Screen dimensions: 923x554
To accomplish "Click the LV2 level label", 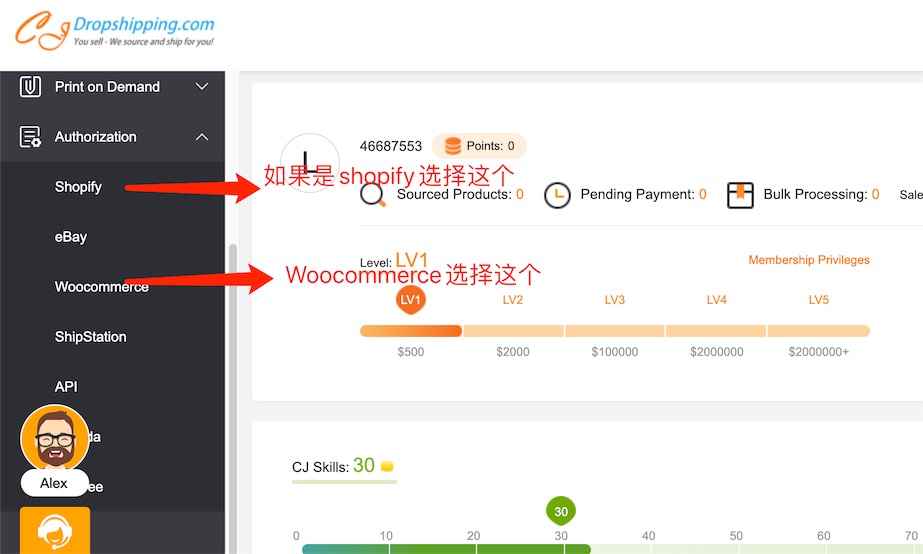I will (x=513, y=300).
